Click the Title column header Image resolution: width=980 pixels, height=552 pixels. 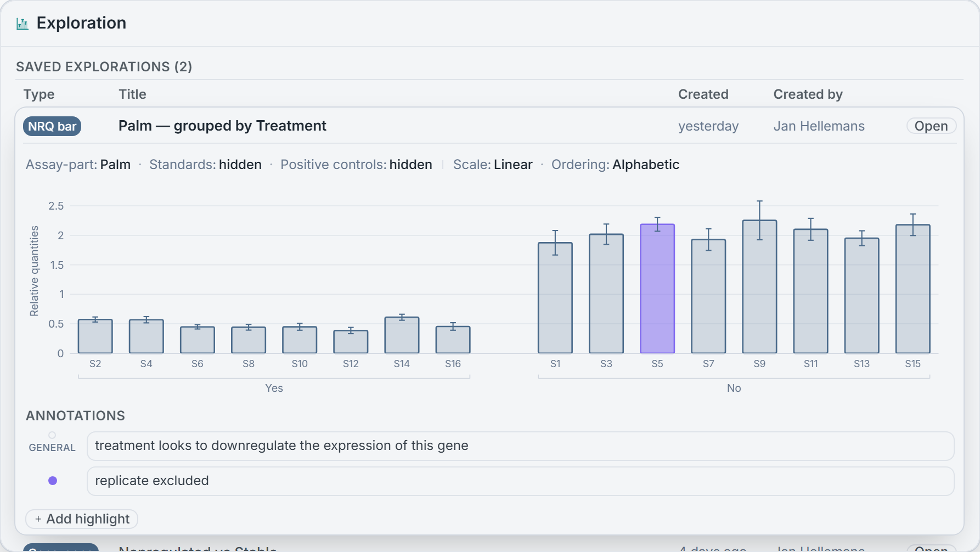[133, 94]
